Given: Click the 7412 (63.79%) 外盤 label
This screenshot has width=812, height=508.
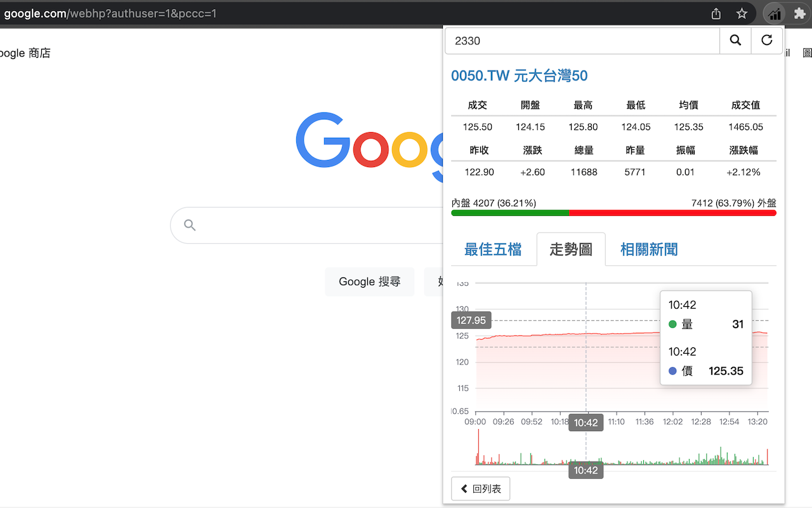Looking at the screenshot, I should click(734, 203).
